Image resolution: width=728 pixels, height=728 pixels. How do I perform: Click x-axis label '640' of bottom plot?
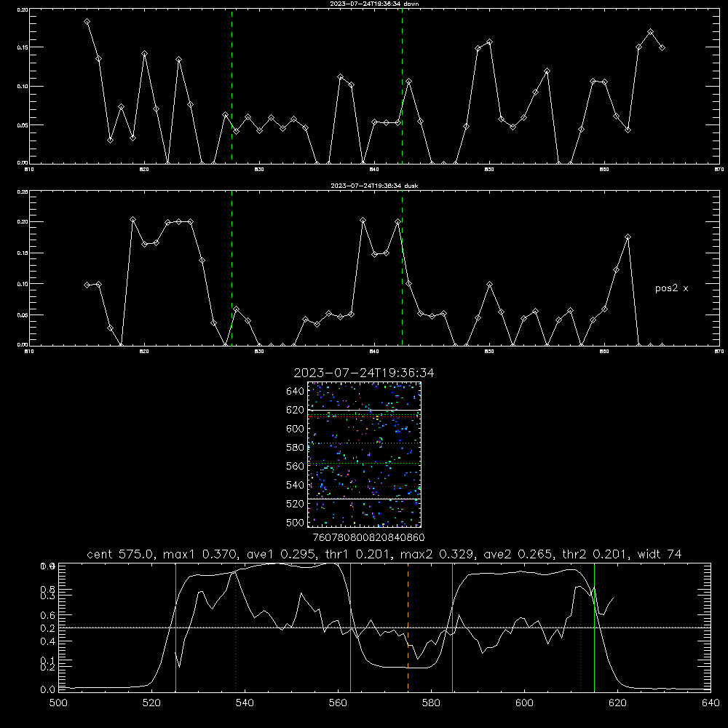click(711, 703)
